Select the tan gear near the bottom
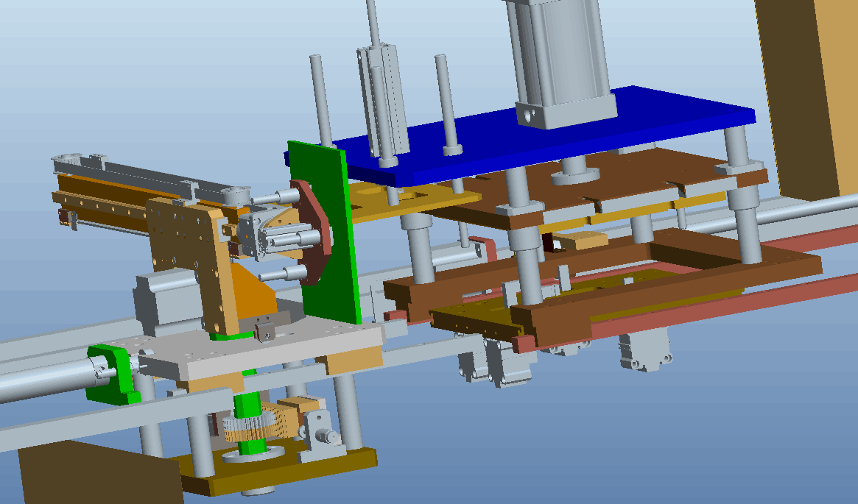Screen dimensions: 858x504 (x=249, y=427)
